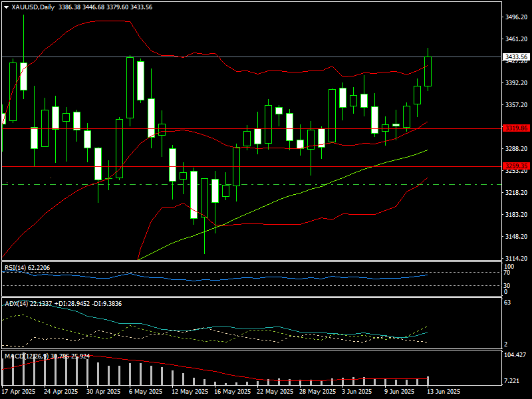Click the 3496.20 price scale label
532x399 pixels.
click(516, 18)
